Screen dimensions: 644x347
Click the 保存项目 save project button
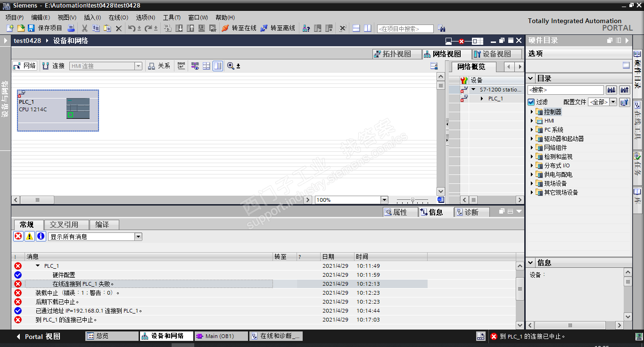[45, 28]
